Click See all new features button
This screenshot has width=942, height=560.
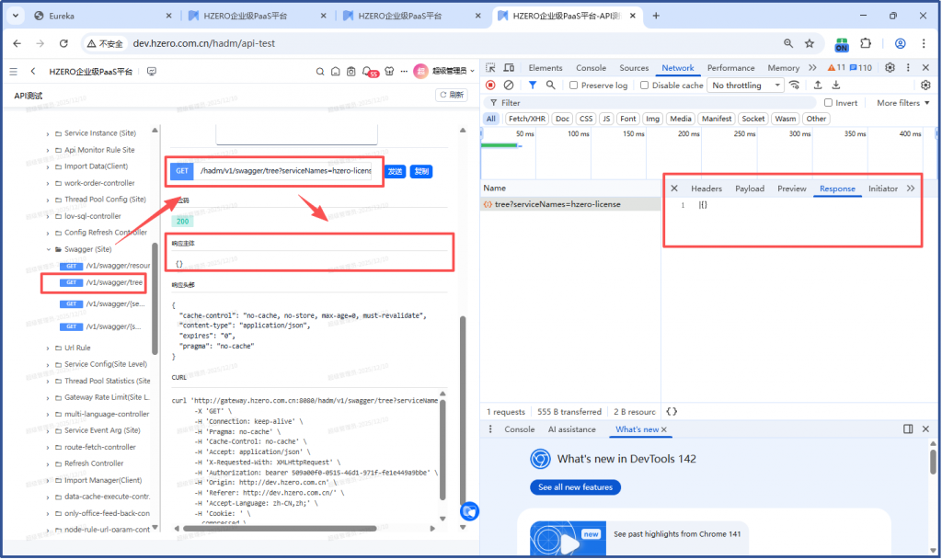click(x=575, y=487)
